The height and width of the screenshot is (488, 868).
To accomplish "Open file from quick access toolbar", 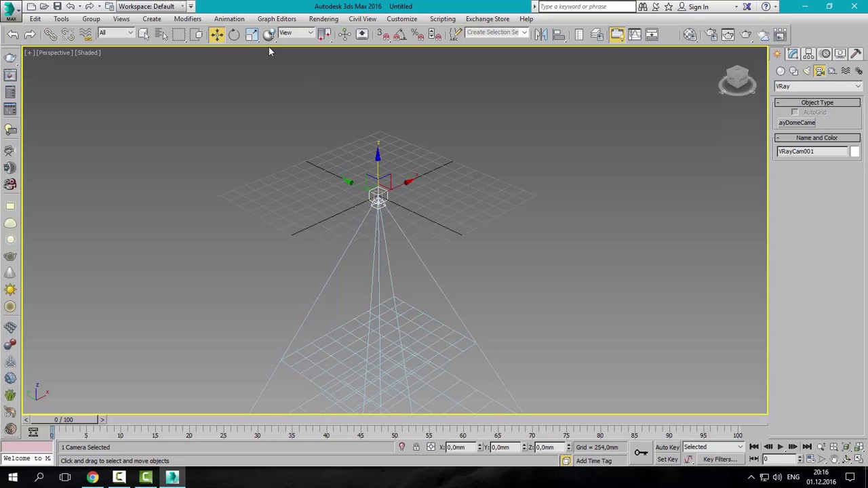I will click(44, 6).
